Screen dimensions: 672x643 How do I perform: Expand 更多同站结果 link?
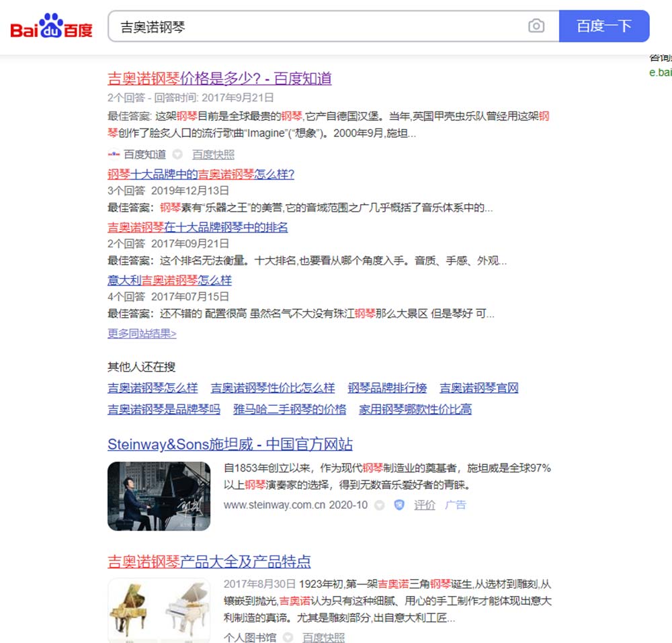point(142,333)
